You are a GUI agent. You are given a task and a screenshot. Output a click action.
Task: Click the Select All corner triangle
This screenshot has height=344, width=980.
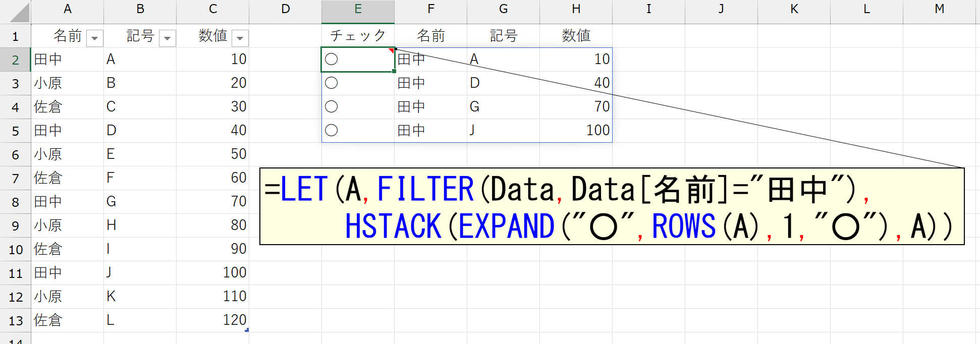click(x=19, y=13)
